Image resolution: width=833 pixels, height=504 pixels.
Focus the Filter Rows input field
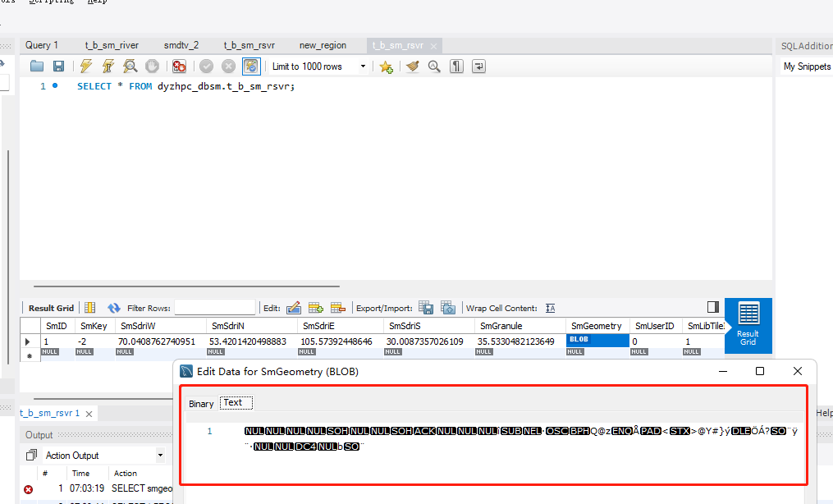215,308
